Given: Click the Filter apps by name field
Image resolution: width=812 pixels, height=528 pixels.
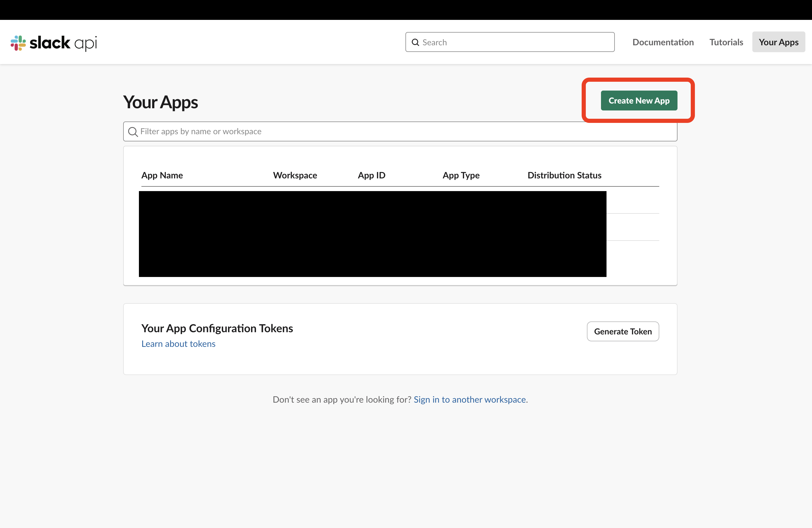Looking at the screenshot, I should pos(273,131).
